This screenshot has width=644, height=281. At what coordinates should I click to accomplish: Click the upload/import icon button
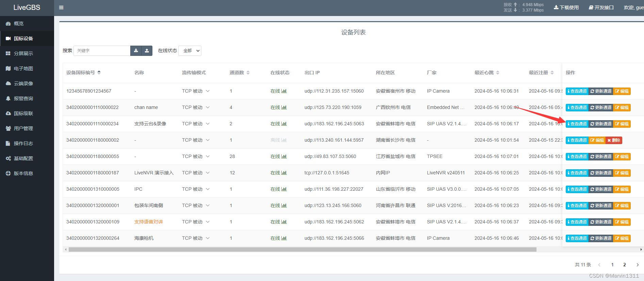coord(147,51)
